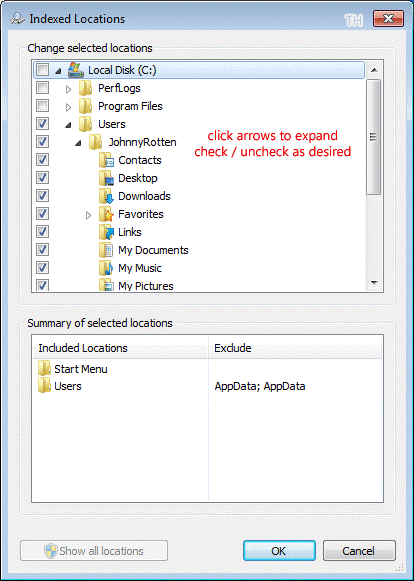Expand the PerfLogs folder arrow
This screenshot has width=414, height=581.
point(68,89)
